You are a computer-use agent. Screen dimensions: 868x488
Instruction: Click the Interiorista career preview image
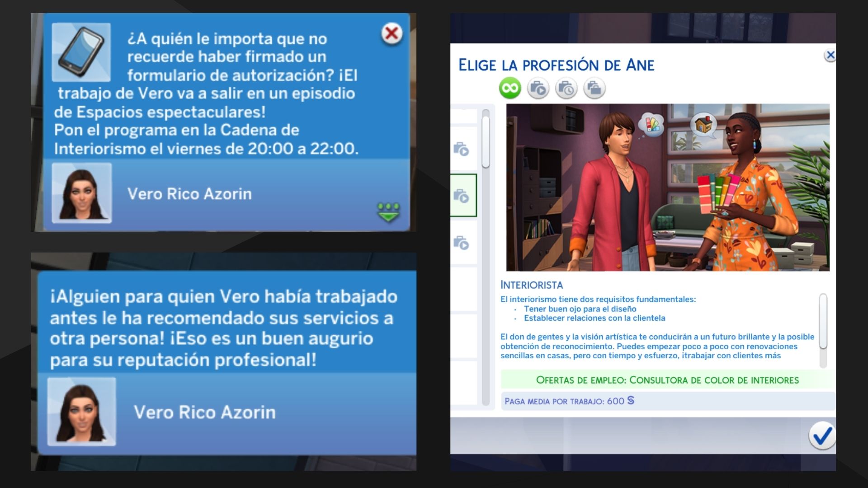(x=668, y=188)
